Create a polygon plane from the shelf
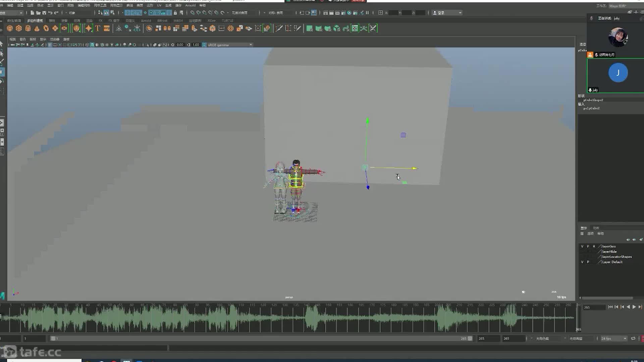This screenshot has height=362, width=644. click(x=55, y=28)
